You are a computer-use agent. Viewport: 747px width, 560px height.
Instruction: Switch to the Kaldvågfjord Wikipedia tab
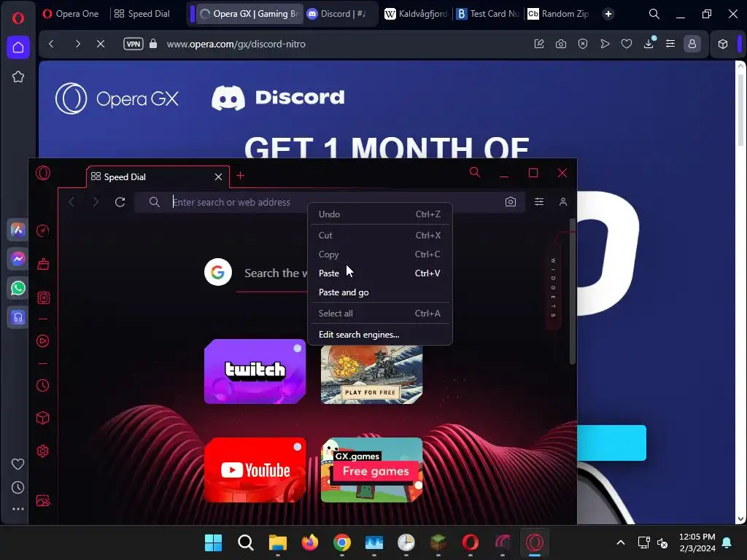[416, 14]
